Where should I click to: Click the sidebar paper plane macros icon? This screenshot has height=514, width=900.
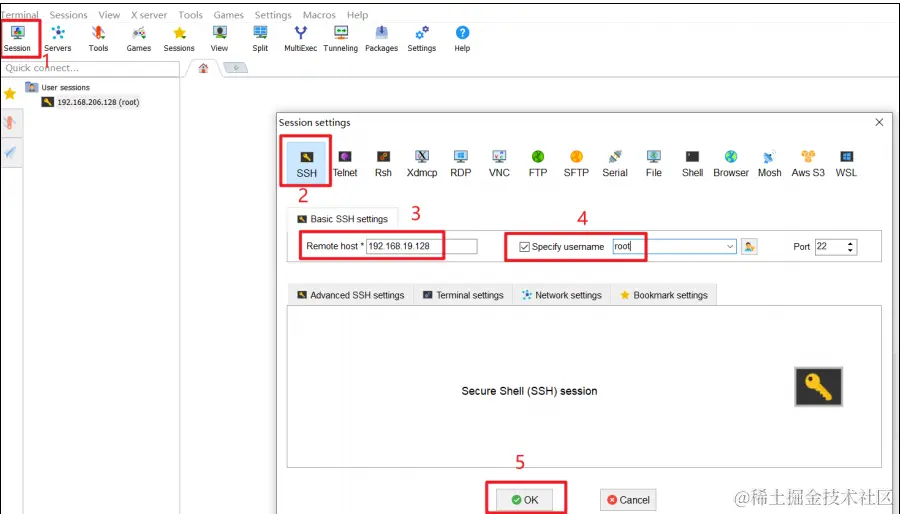(10, 152)
